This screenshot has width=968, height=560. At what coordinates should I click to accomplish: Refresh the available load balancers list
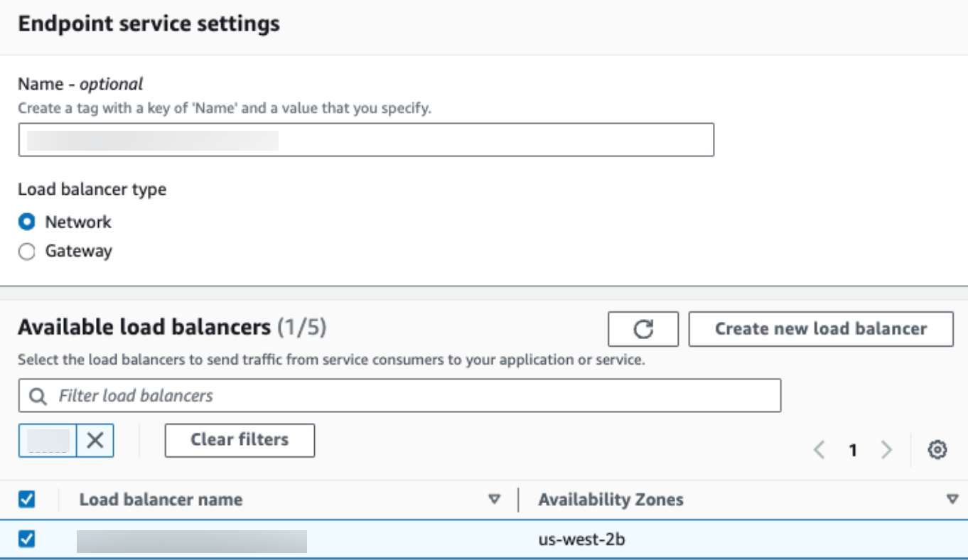643,329
